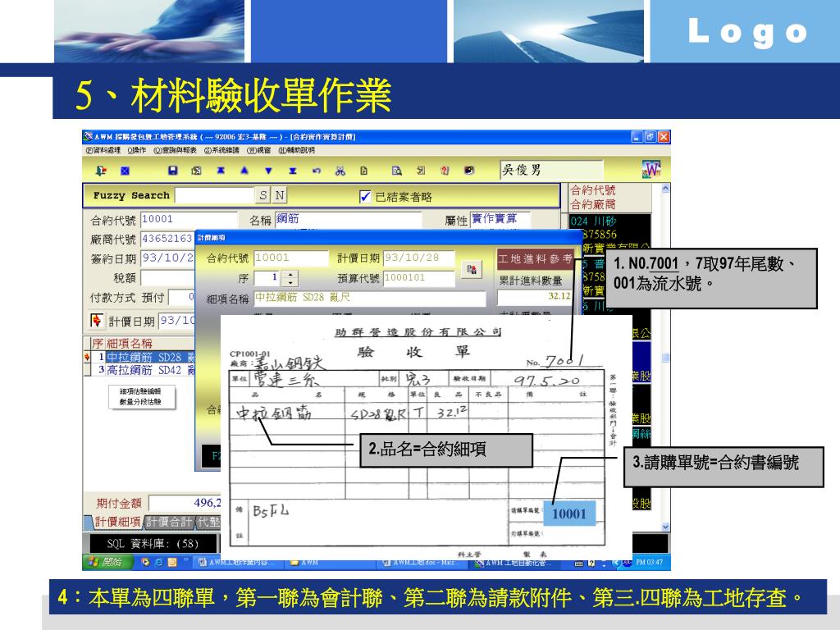Screen dimensions: 840x630
Task: Jump to the first record arrow icon
Action: [220, 171]
